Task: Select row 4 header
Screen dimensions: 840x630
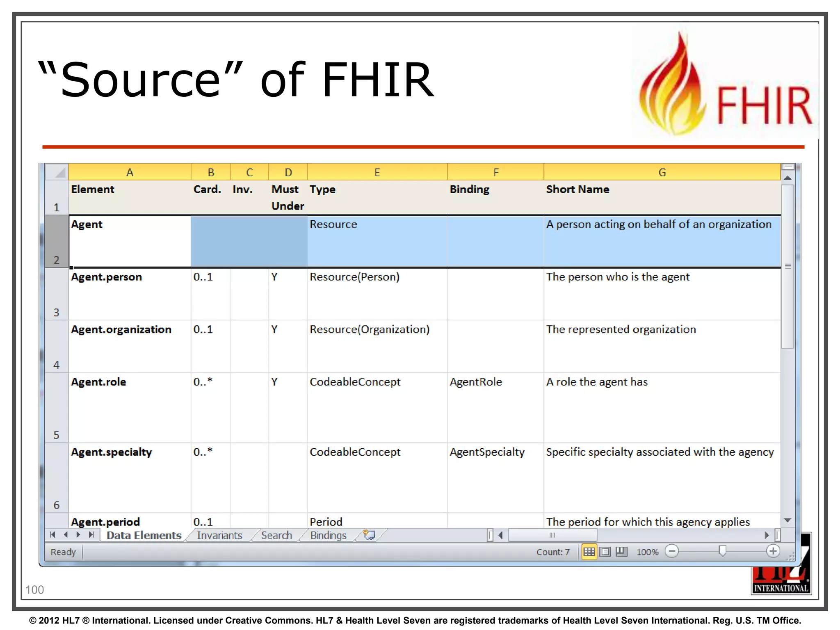Action: pyautogui.click(x=57, y=346)
